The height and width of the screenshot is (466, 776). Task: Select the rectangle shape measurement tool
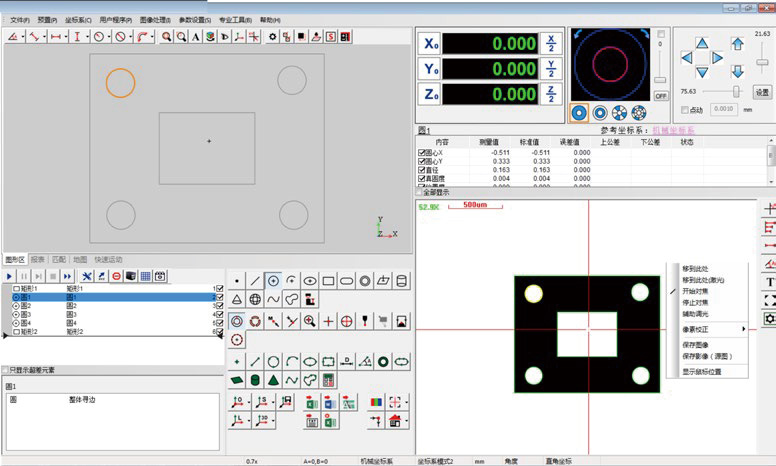pos(328,280)
